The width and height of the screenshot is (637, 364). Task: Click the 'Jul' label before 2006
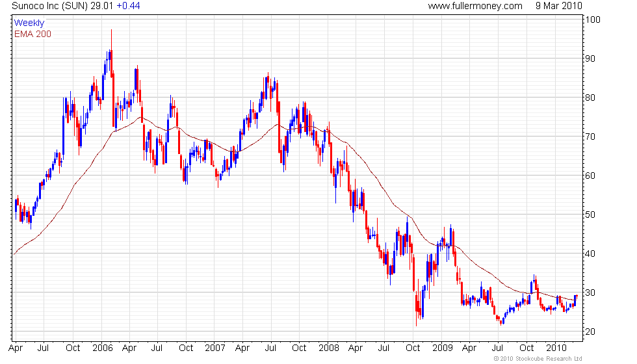click(x=43, y=348)
